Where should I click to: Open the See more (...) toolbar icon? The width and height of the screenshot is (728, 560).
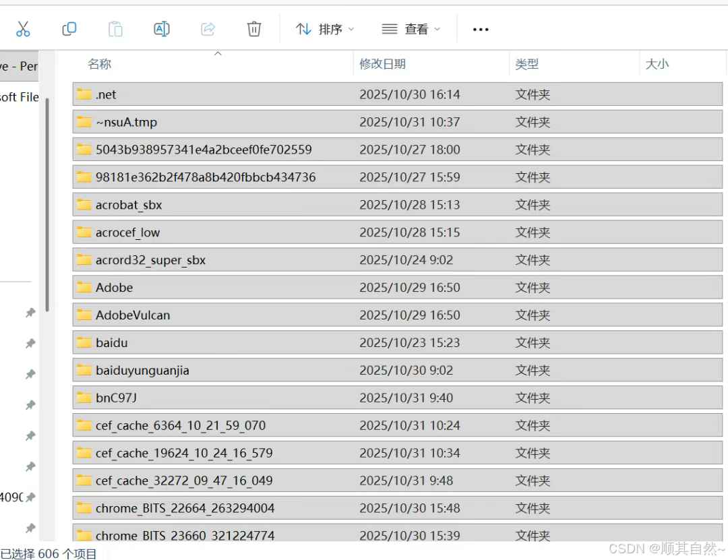[x=481, y=28]
